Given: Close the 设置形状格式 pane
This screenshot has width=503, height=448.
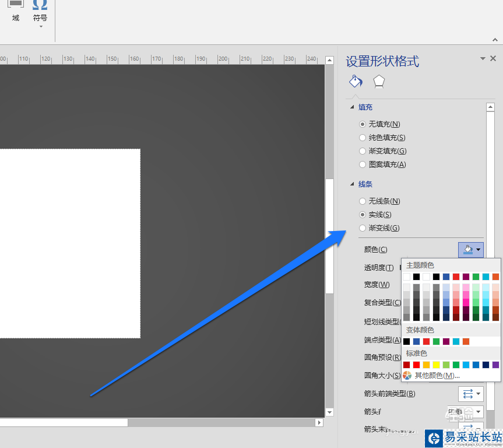Looking at the screenshot, I should coord(493,58).
